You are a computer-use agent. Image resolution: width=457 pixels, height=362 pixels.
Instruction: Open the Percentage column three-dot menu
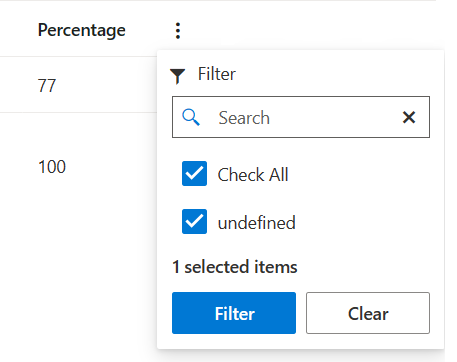178,31
